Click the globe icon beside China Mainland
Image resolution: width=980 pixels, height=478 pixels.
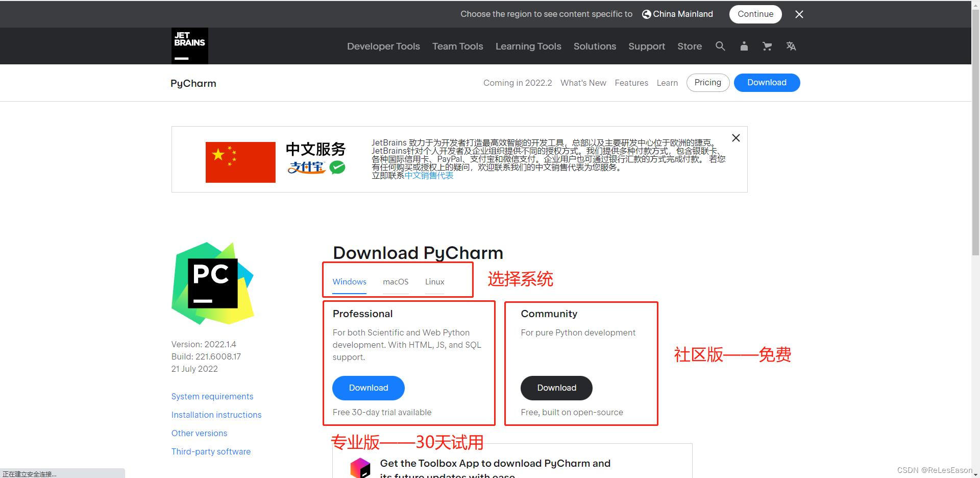tap(646, 14)
